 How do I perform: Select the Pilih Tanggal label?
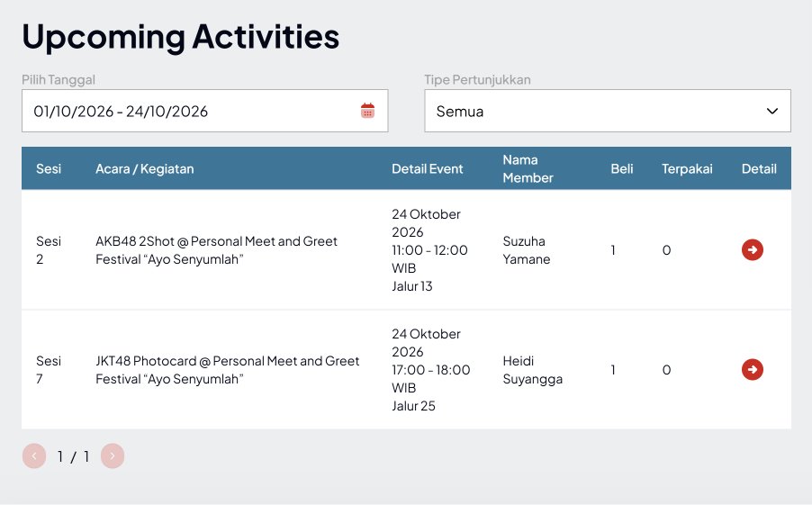59,80
